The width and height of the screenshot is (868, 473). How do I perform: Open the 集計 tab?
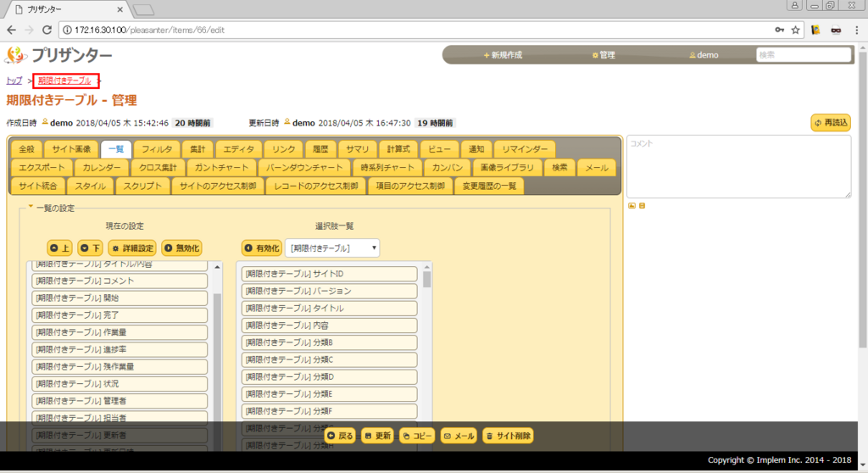point(198,149)
